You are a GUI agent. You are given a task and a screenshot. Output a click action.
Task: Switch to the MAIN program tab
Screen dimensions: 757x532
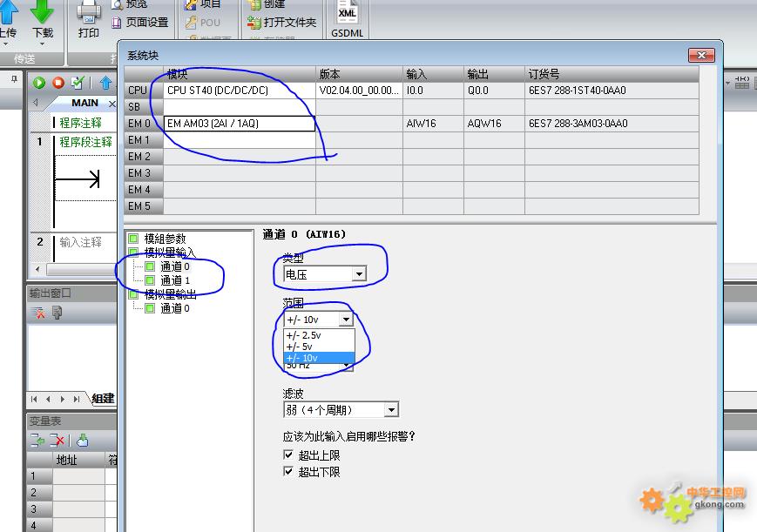84,103
